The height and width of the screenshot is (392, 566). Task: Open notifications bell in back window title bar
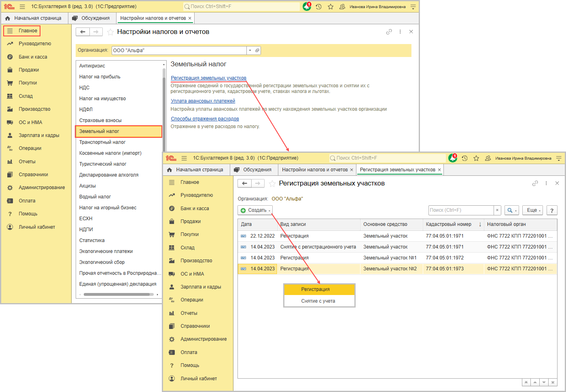click(x=307, y=6)
